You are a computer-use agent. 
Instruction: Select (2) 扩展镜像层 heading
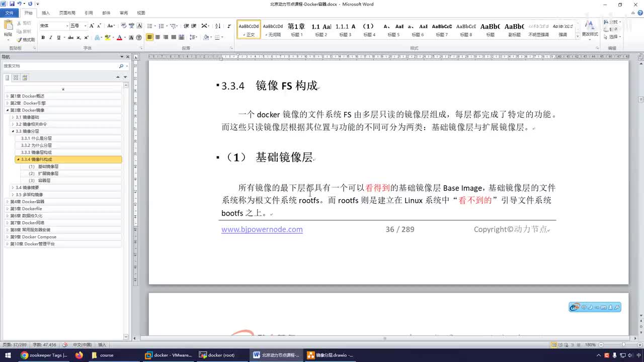tap(43, 173)
